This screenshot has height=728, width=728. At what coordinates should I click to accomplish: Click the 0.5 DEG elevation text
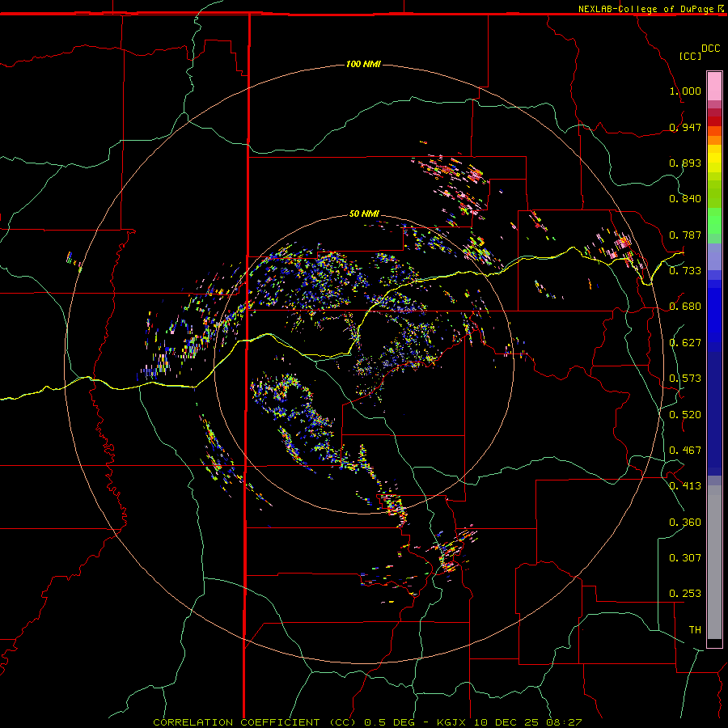point(391,722)
